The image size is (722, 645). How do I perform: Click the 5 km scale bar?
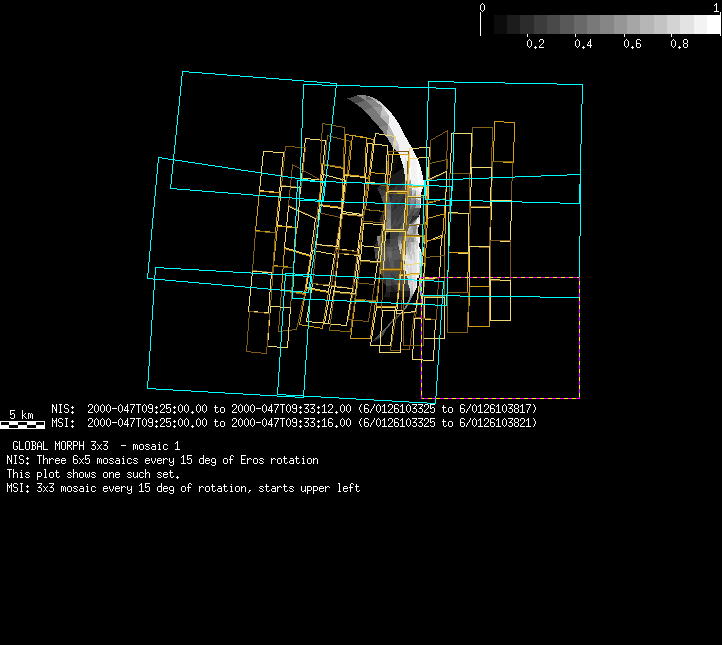[x=22, y=425]
